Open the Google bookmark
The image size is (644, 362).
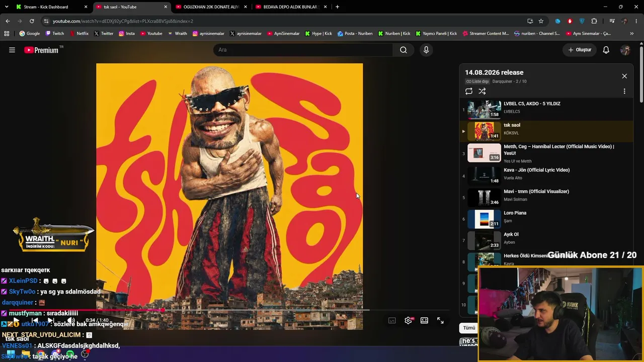29,34
